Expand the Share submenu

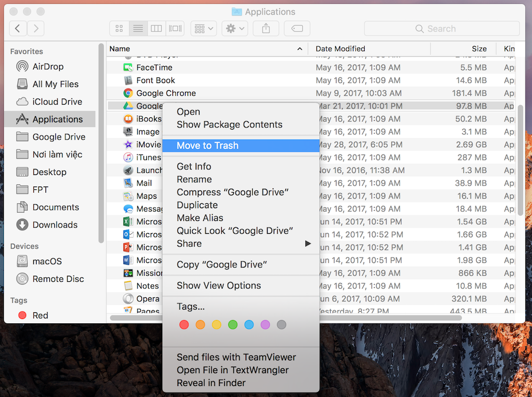click(x=241, y=244)
